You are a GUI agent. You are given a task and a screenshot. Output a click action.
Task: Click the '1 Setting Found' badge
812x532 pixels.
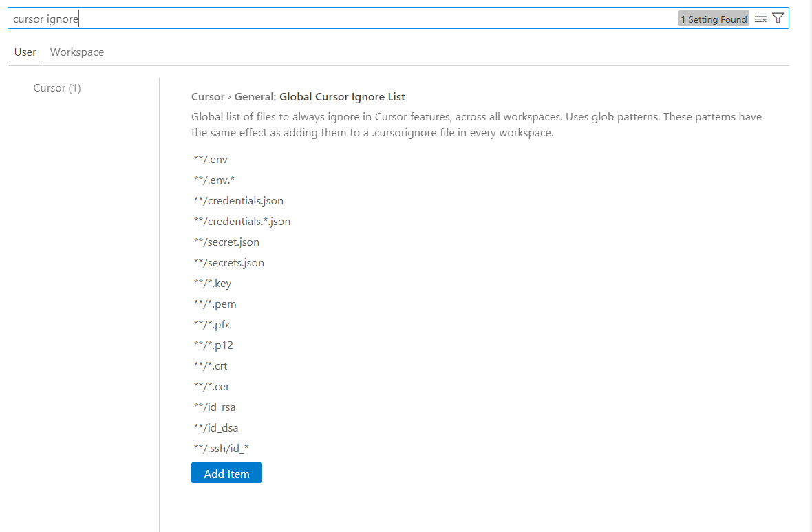(x=713, y=19)
